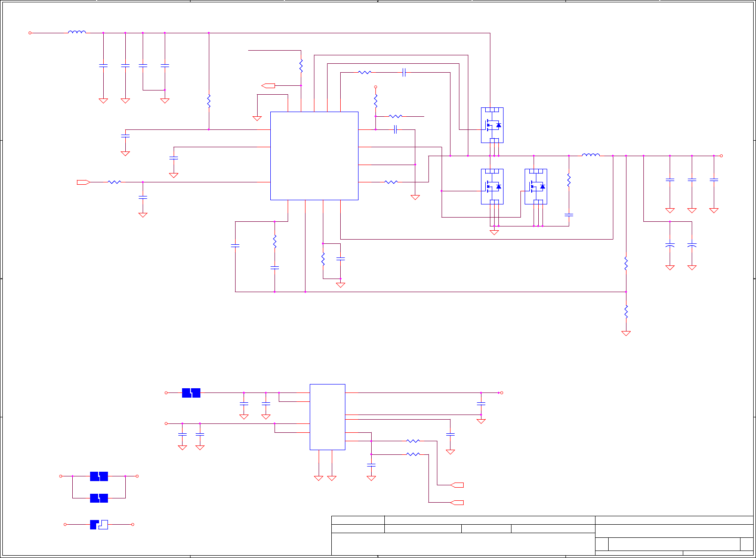The image size is (756, 558).
Task: Select lower horizontal resistor in lower circuit
Action: click(413, 454)
